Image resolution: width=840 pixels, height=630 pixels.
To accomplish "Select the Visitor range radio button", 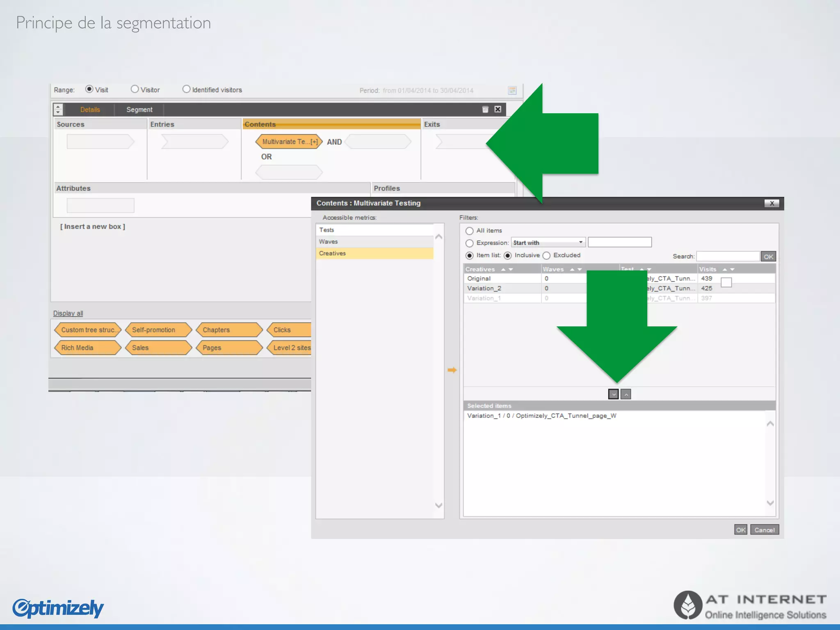I will tap(135, 89).
